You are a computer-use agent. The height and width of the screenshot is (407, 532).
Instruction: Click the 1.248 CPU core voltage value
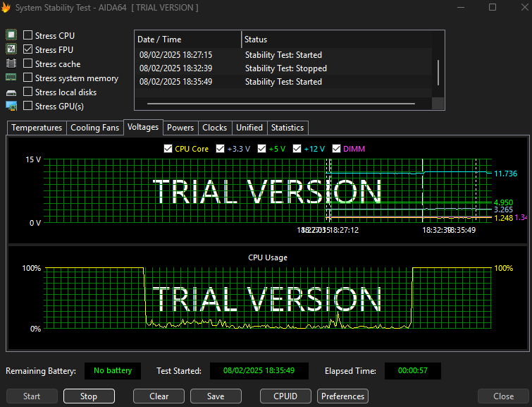coord(504,218)
